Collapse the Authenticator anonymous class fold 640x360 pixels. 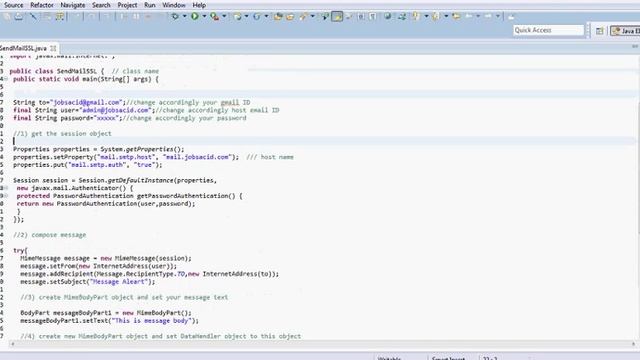6,188
